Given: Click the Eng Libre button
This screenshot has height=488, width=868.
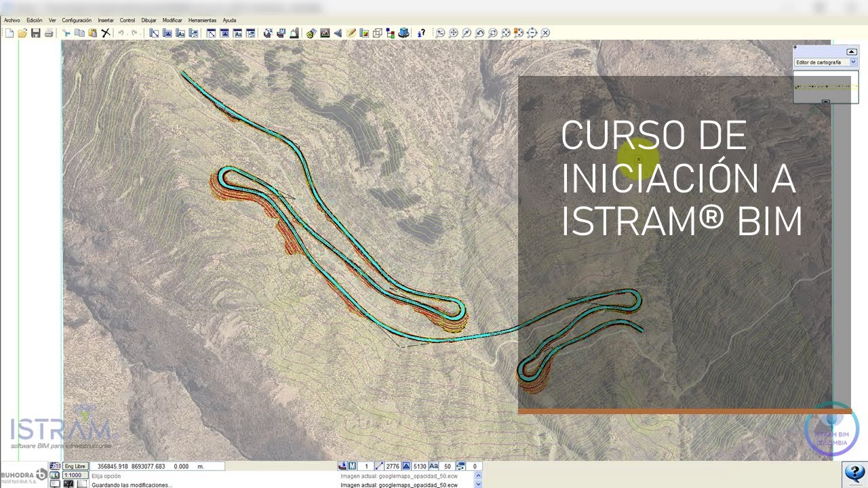Looking at the screenshot, I should pos(74,466).
